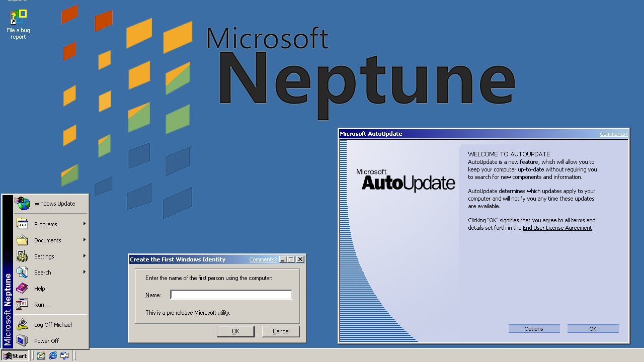Click the Name text field
The width and height of the screenshot is (644, 362).
pos(231,295)
